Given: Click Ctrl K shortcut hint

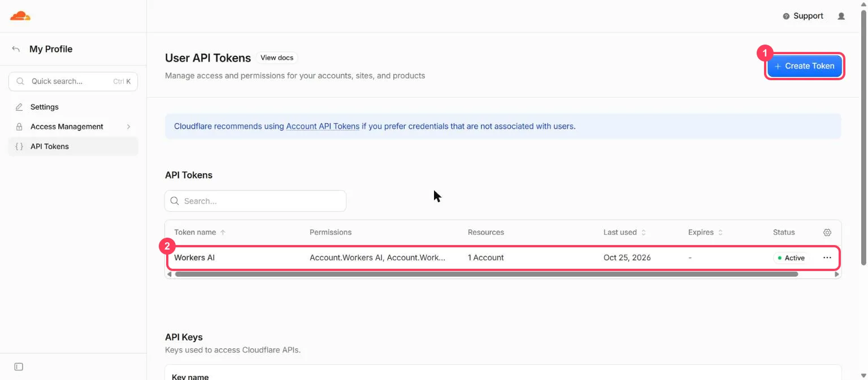Looking at the screenshot, I should pyautogui.click(x=121, y=81).
